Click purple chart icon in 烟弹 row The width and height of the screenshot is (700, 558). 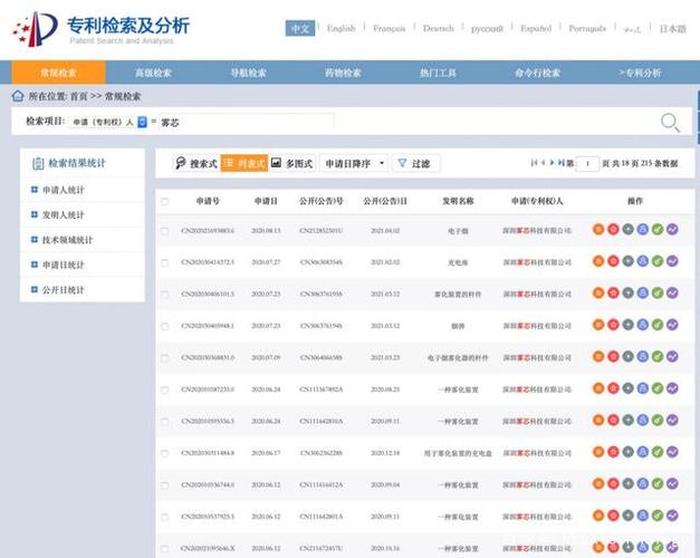672,325
